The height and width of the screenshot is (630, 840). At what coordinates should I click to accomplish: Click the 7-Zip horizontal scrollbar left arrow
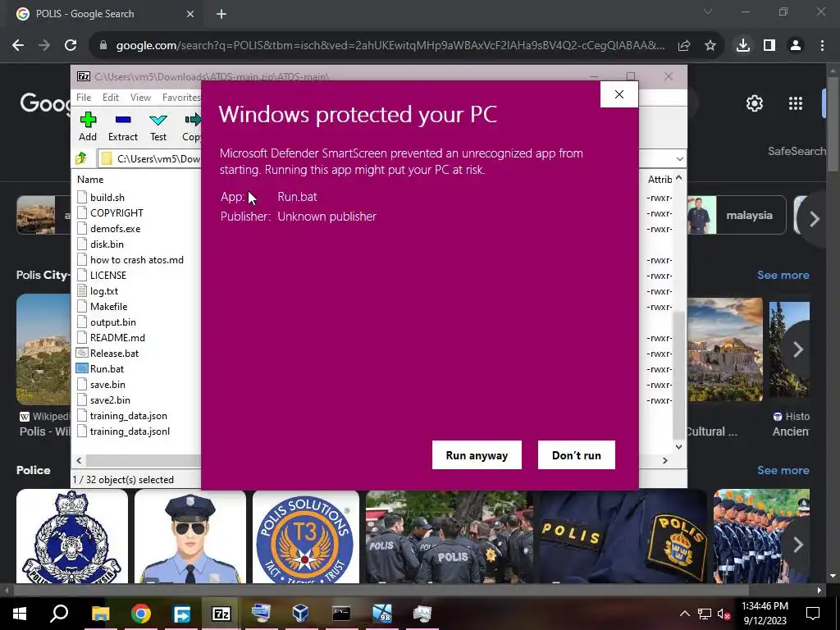(80, 461)
